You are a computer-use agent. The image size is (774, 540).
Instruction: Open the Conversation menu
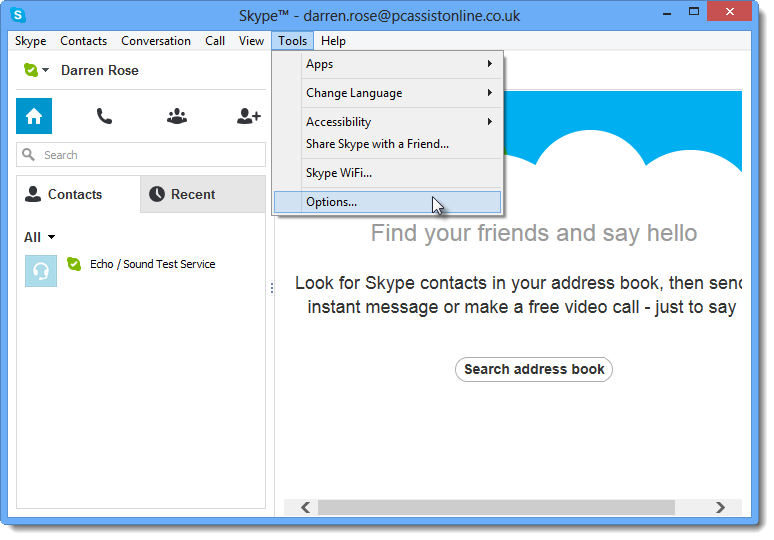[x=156, y=41]
